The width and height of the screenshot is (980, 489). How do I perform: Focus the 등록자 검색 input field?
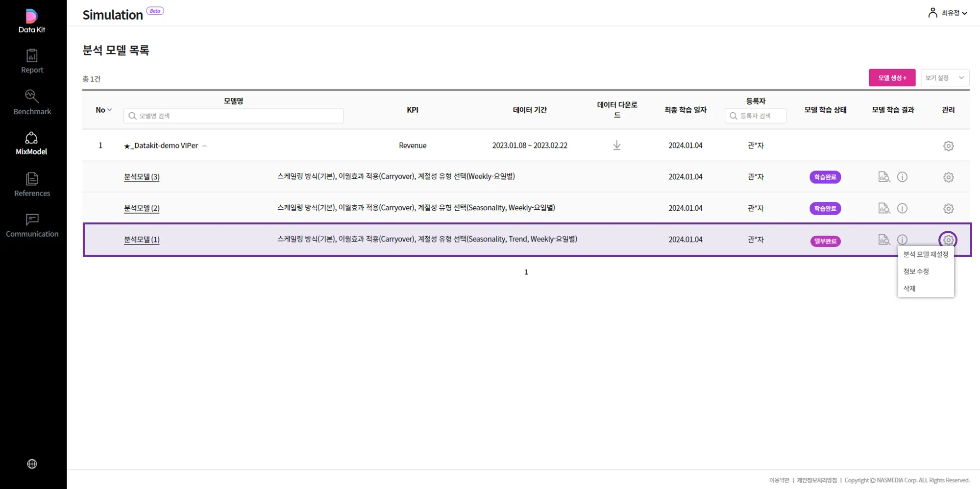(755, 116)
